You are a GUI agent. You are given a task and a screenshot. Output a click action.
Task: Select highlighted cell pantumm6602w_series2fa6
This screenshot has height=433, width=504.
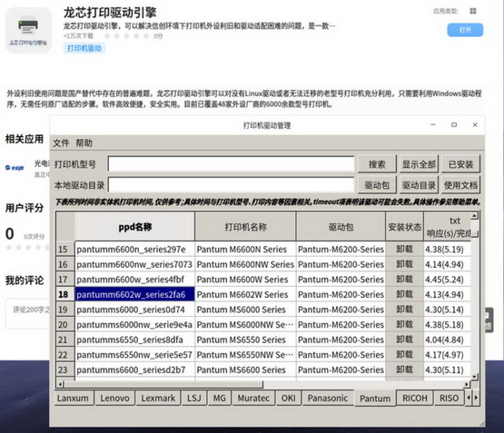click(x=134, y=294)
